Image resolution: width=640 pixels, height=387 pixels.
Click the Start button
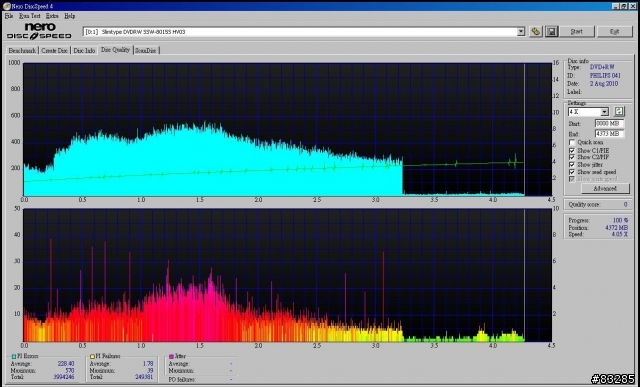576,31
